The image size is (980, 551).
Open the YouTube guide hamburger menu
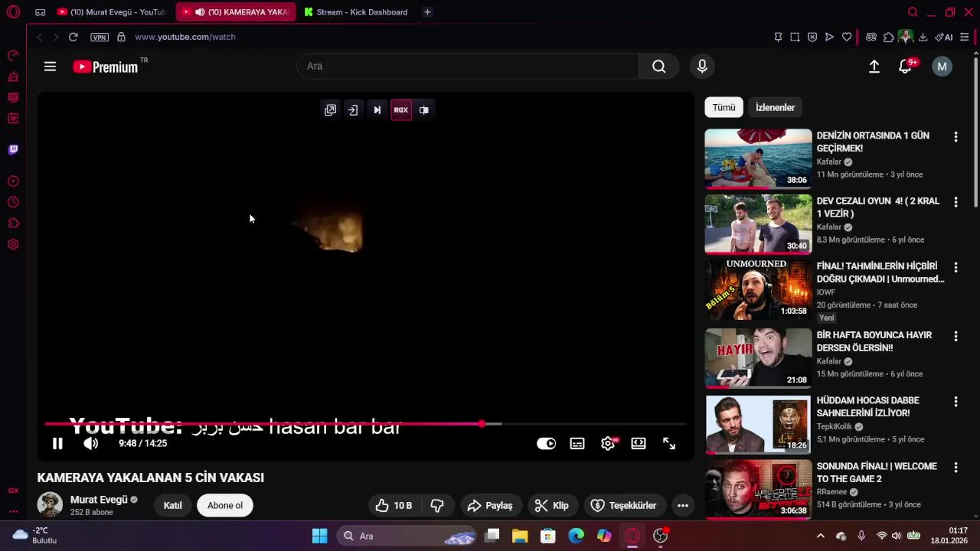click(x=50, y=67)
